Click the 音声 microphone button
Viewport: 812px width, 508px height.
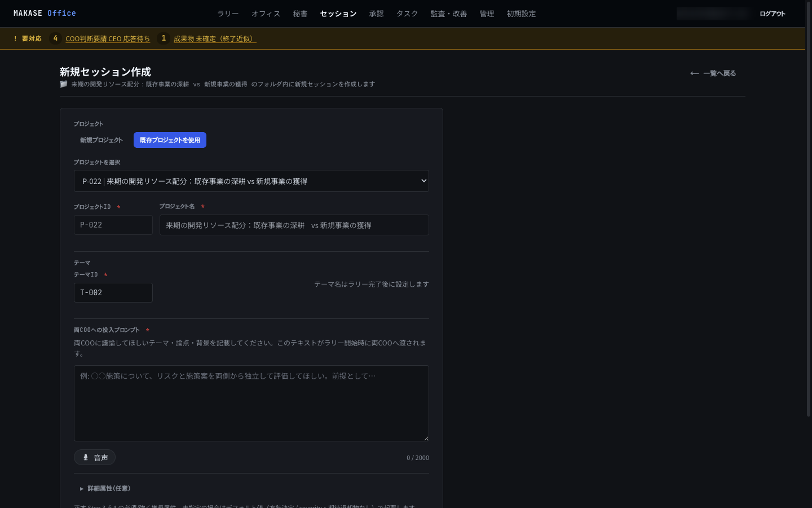click(x=95, y=457)
